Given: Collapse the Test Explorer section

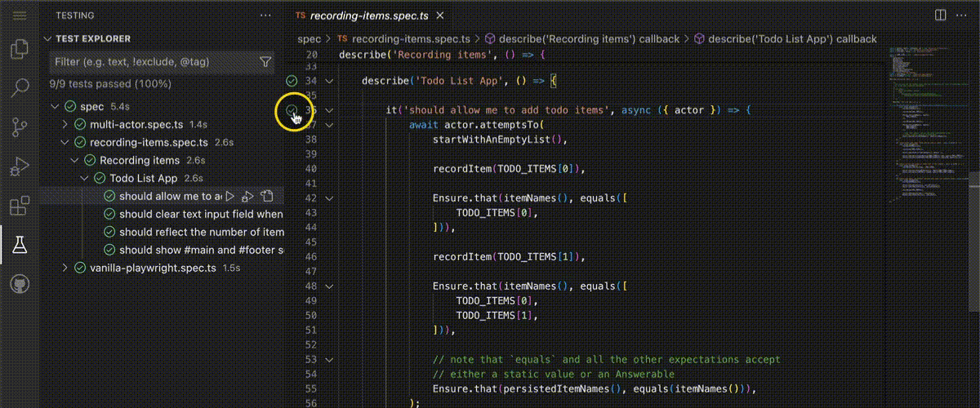Looking at the screenshot, I should pyautogui.click(x=48, y=38).
